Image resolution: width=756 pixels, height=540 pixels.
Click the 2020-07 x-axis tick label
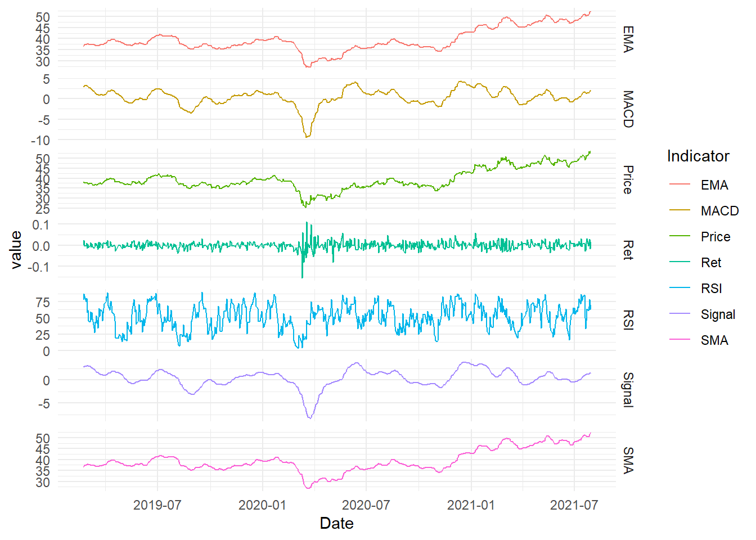[366, 505]
